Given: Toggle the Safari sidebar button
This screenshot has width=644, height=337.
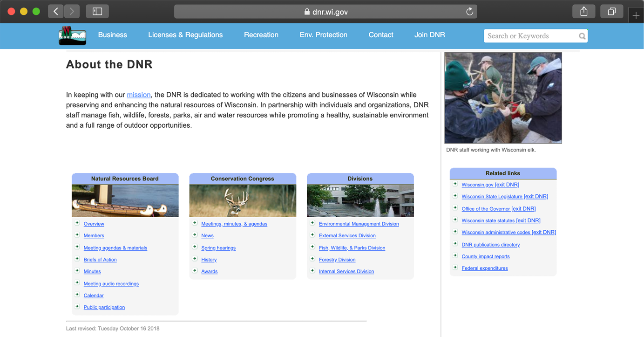Looking at the screenshot, I should point(97,11).
